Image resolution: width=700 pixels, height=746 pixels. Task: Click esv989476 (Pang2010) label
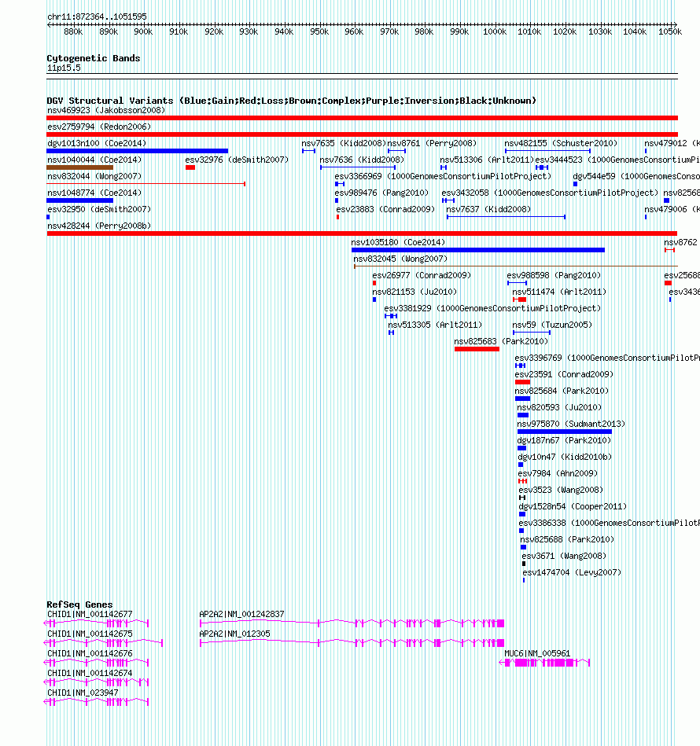pyautogui.click(x=381, y=193)
